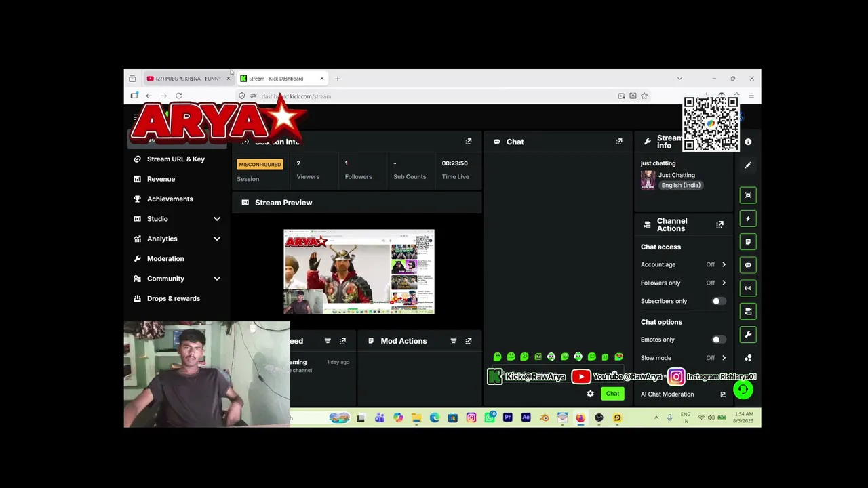868x488 pixels.
Task: Open Premiere Pro from the taskbar
Action: pyautogui.click(x=507, y=418)
